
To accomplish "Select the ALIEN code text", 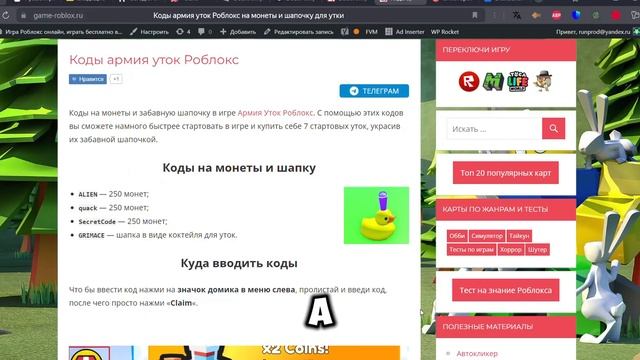I will click(88, 194).
